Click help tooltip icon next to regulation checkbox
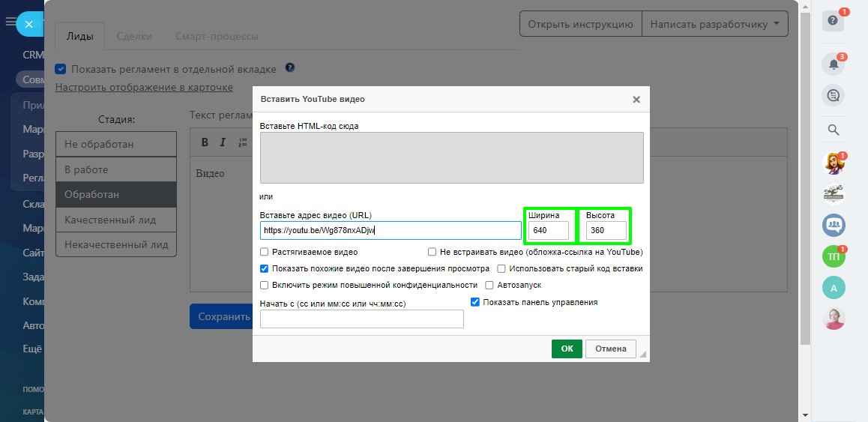This screenshot has height=422, width=868. pos(289,68)
